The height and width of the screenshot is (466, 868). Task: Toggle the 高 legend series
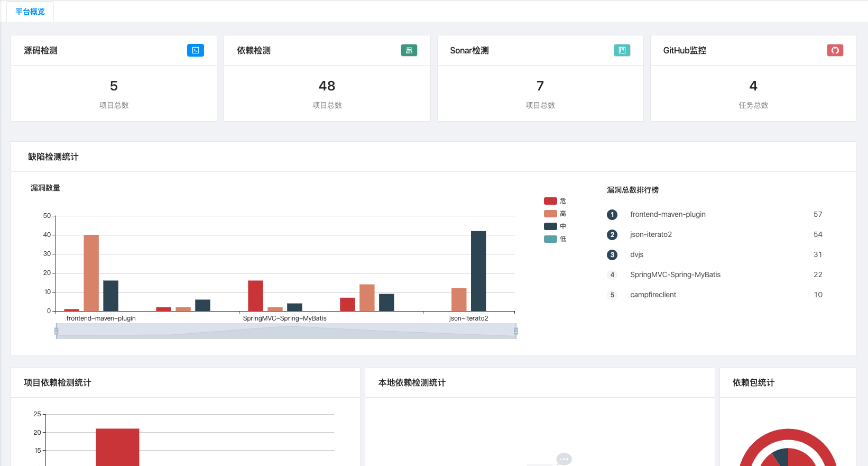point(555,214)
